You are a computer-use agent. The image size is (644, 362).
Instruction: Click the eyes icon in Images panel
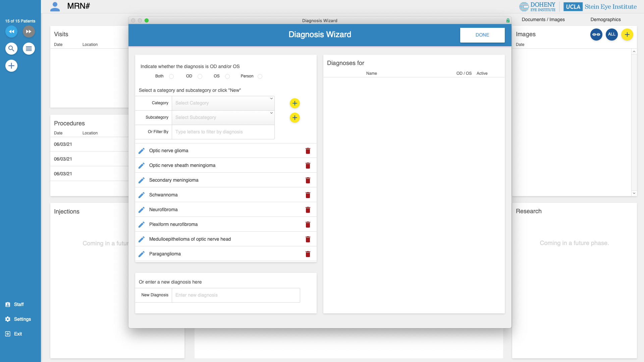[x=596, y=35]
